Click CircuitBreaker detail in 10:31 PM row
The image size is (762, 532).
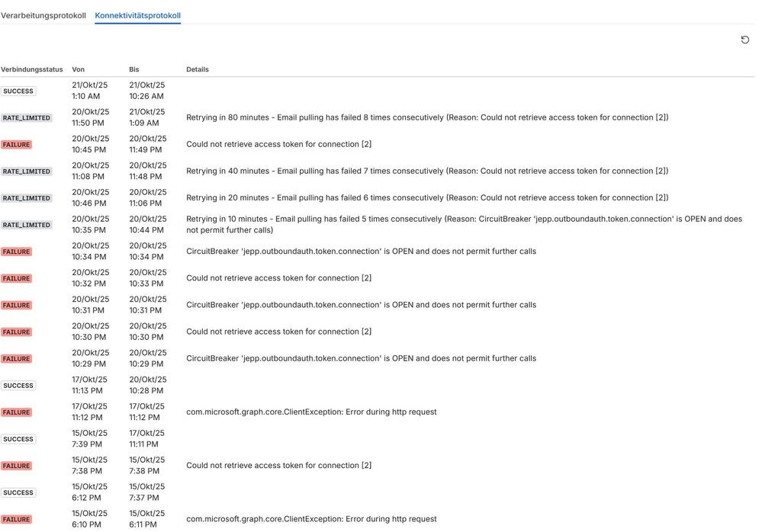(361, 305)
